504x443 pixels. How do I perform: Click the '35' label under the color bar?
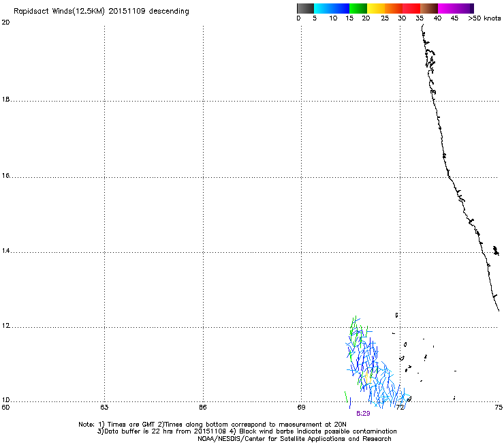[420, 18]
